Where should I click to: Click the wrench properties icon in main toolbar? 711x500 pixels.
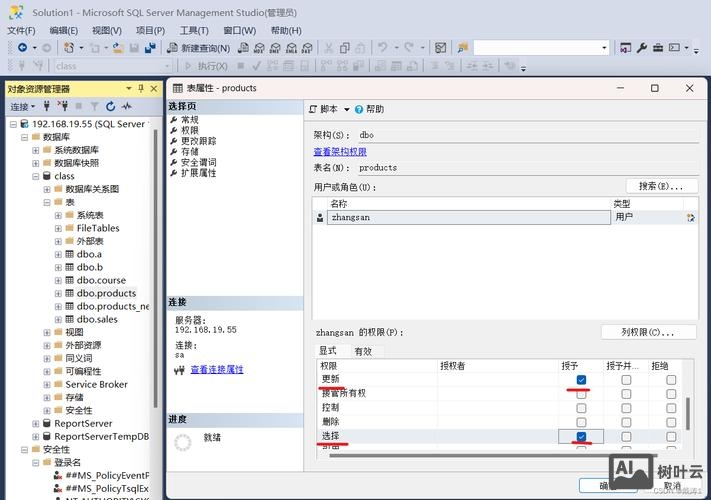642,47
